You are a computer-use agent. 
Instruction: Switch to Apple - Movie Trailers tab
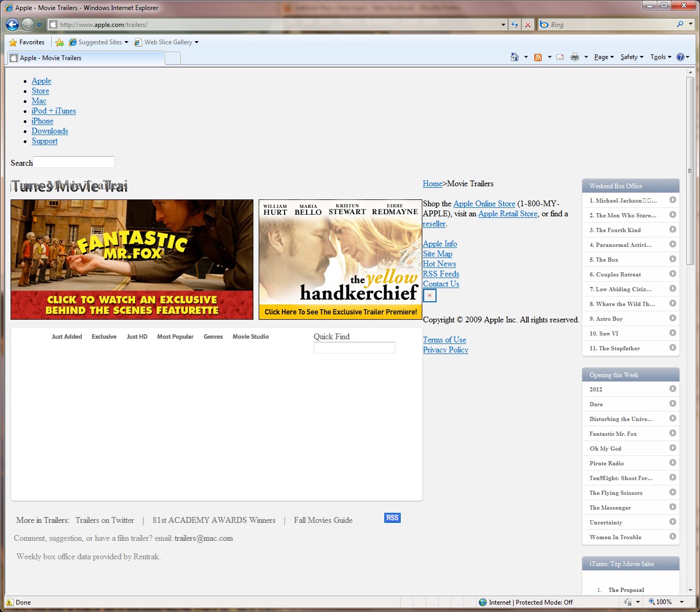click(86, 58)
